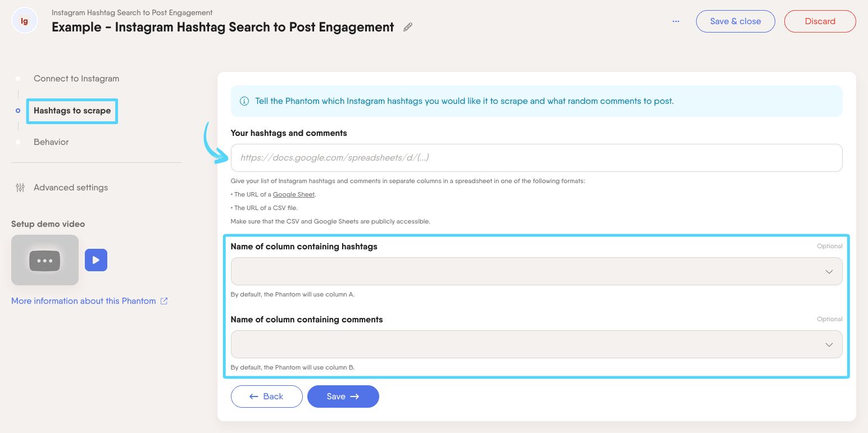Open the setup demo video thumbnail

tap(45, 260)
